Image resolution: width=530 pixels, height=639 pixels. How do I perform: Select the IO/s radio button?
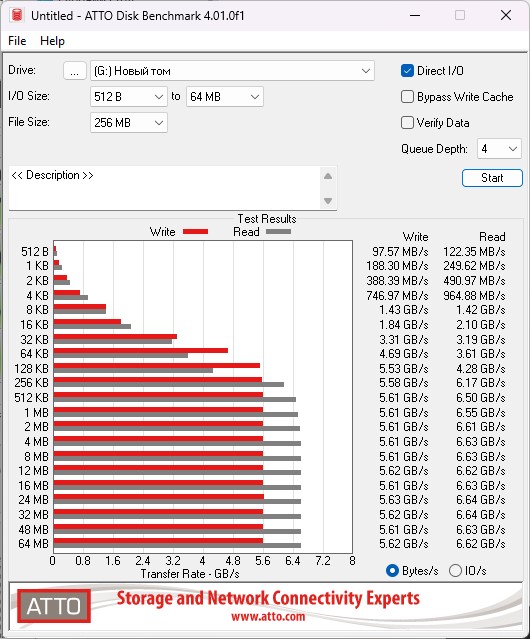pyautogui.click(x=455, y=571)
